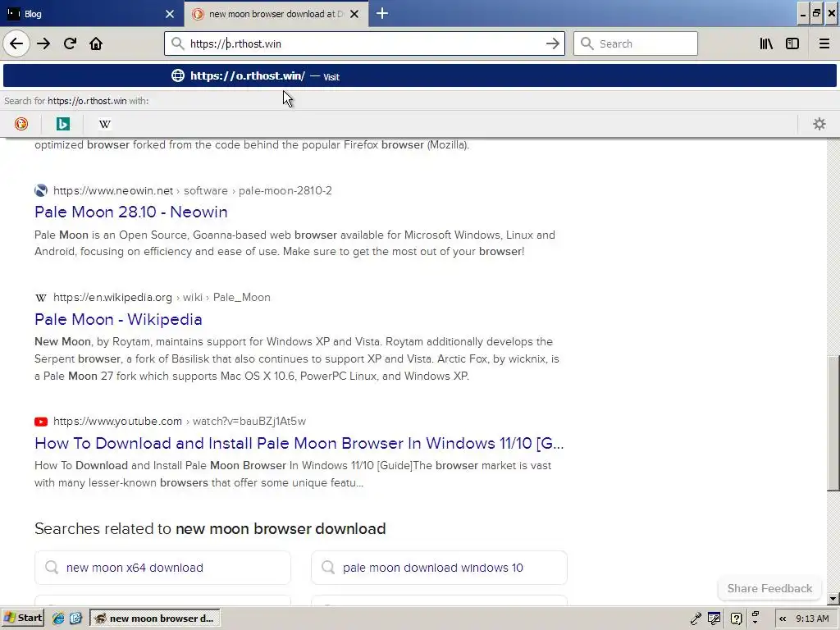Click the neowin.net result URL
Image resolution: width=840 pixels, height=630 pixels.
(193, 190)
